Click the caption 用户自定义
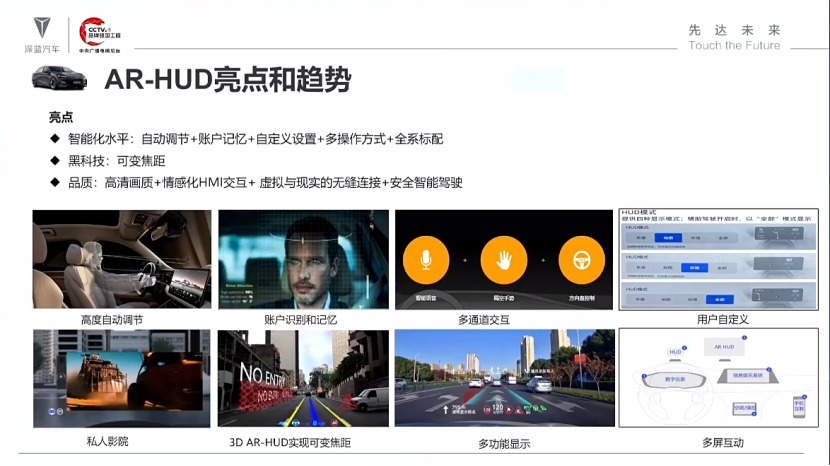Image resolution: width=830 pixels, height=466 pixels. (723, 319)
